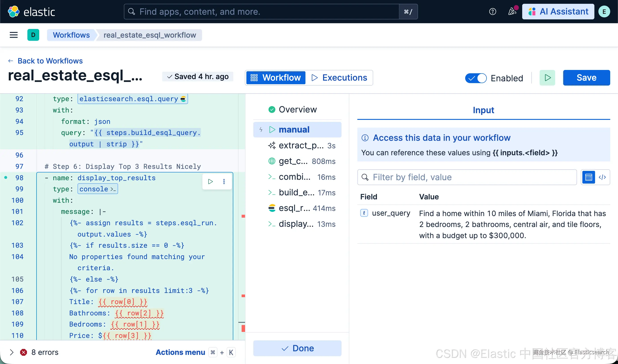Open the extract_p... step in list

[x=302, y=146]
